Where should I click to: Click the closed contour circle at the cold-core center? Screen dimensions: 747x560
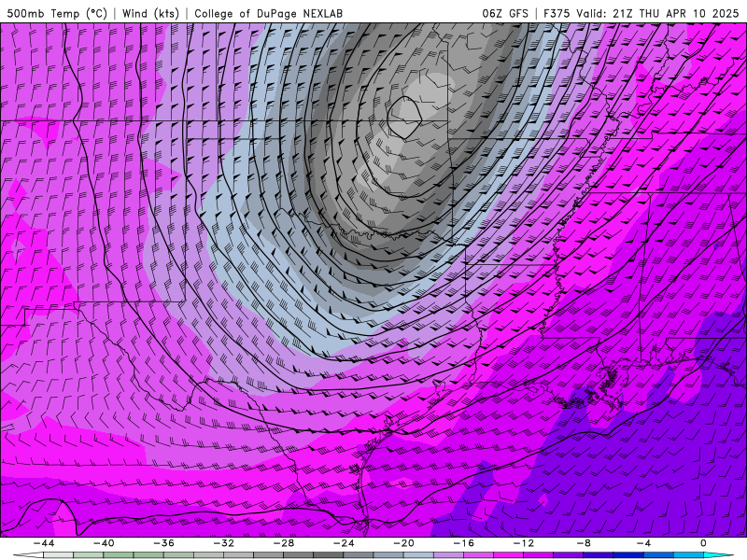pos(404,118)
